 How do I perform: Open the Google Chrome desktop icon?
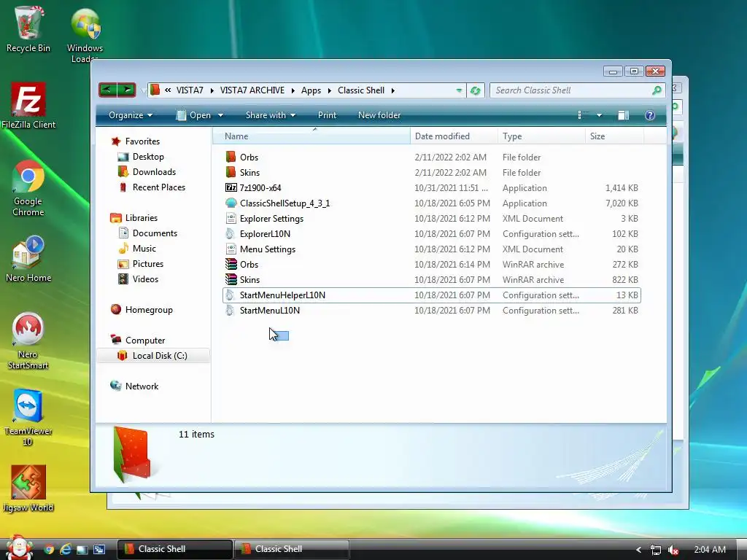pyautogui.click(x=28, y=189)
